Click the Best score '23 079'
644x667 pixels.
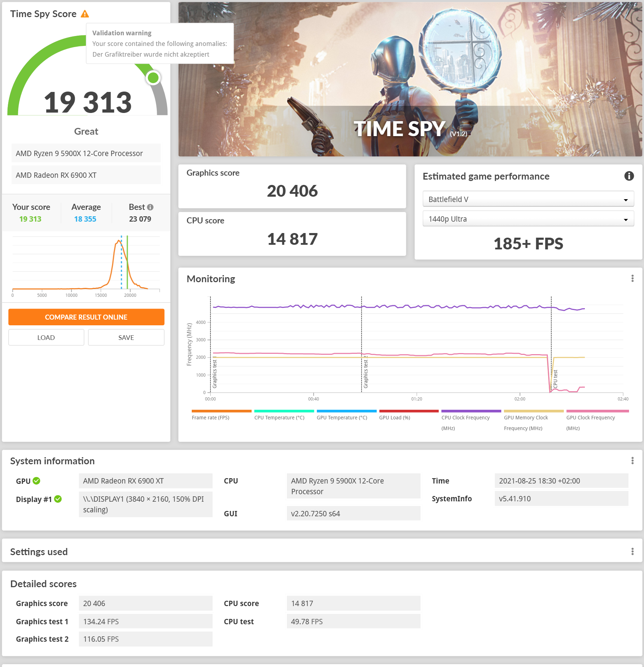(140, 219)
